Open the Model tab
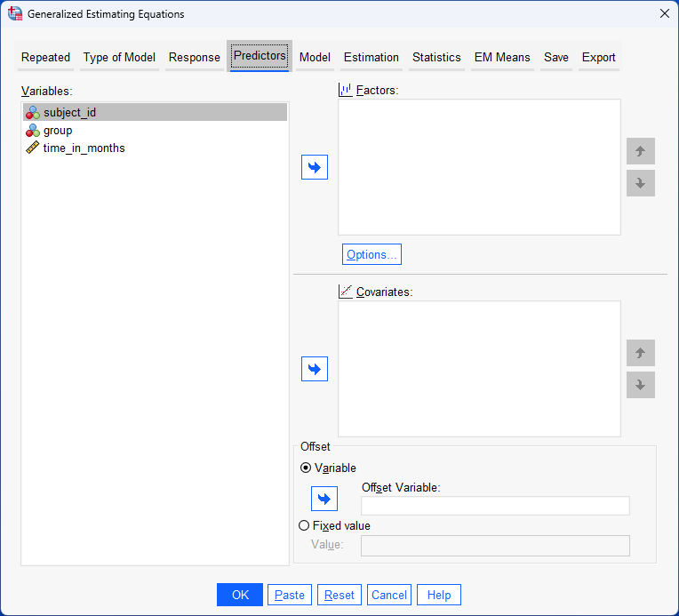The image size is (679, 616). pyautogui.click(x=315, y=57)
